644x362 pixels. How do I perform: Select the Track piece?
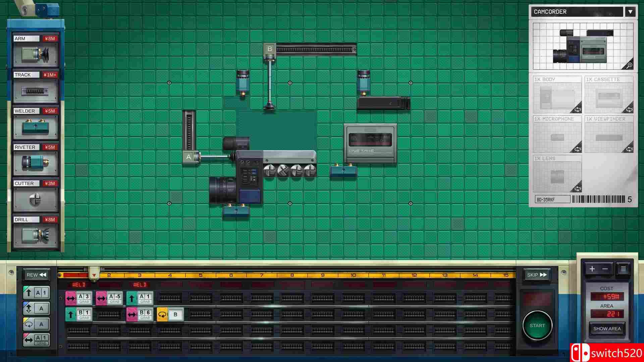coord(36,90)
